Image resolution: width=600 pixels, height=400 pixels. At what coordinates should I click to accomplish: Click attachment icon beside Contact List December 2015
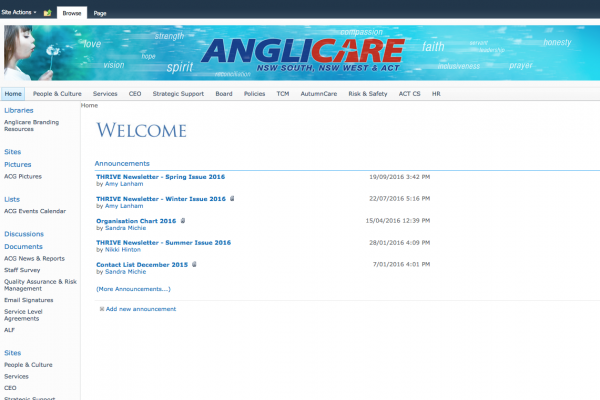point(194,264)
